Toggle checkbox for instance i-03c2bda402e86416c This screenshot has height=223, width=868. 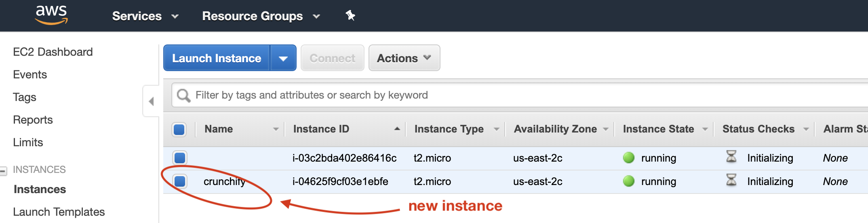(180, 158)
